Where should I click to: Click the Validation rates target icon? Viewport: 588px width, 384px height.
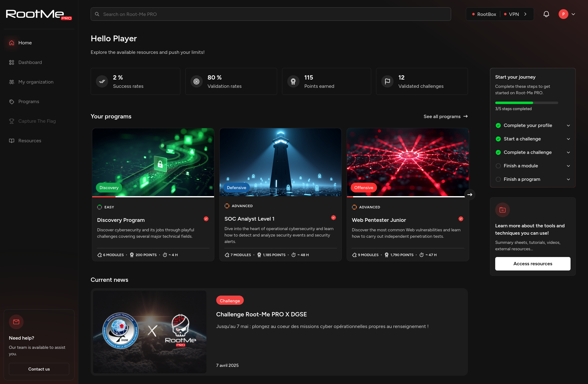197,81
